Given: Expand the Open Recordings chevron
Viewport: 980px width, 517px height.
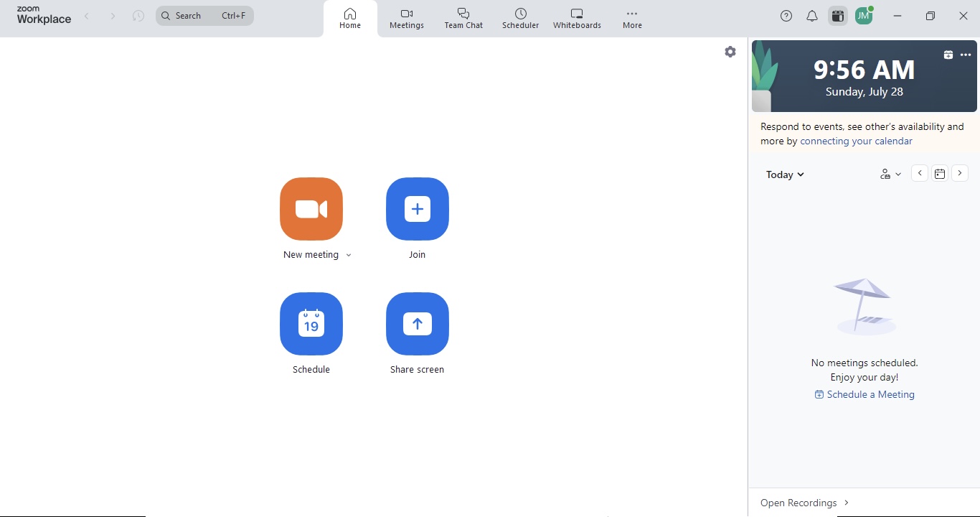Looking at the screenshot, I should (847, 503).
